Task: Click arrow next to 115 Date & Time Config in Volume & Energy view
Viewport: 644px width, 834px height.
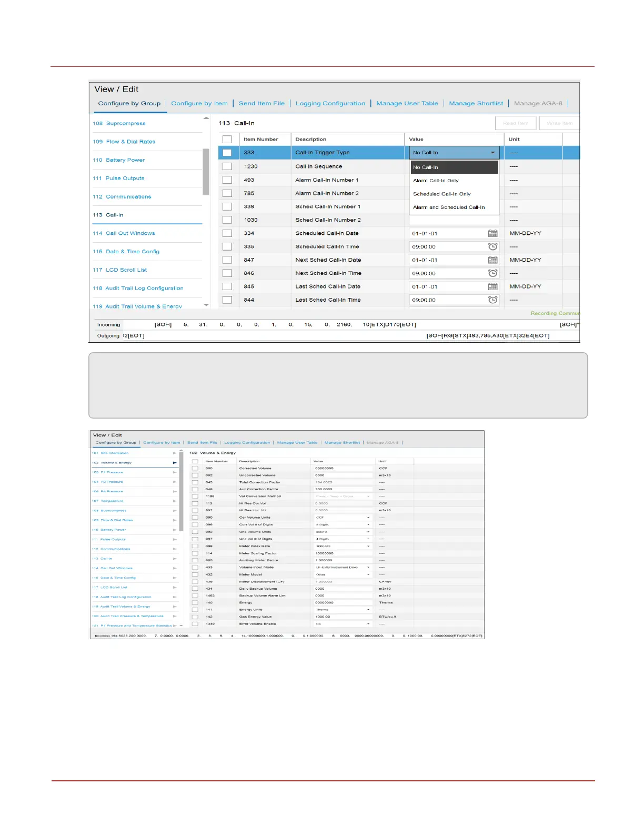Action: point(175,578)
